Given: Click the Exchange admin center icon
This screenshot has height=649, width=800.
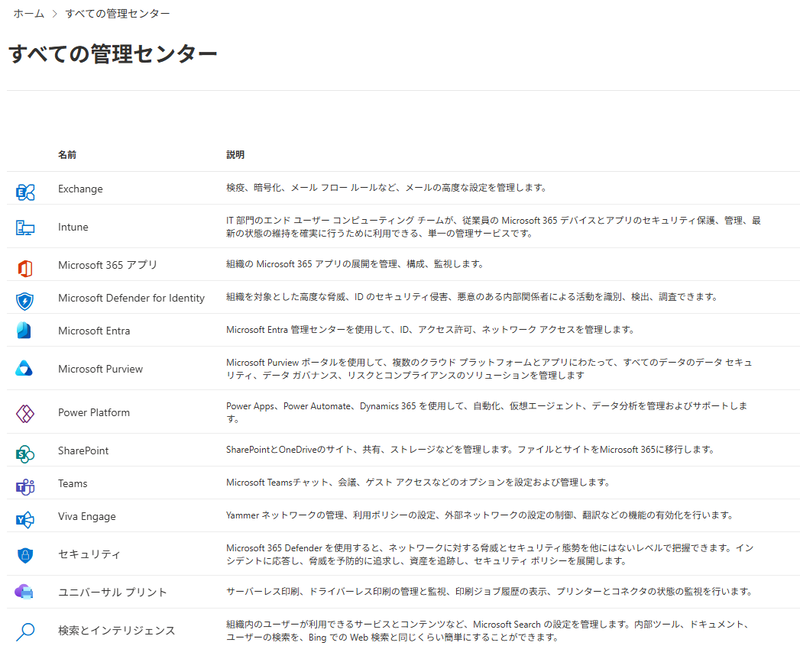Looking at the screenshot, I should tap(25, 192).
